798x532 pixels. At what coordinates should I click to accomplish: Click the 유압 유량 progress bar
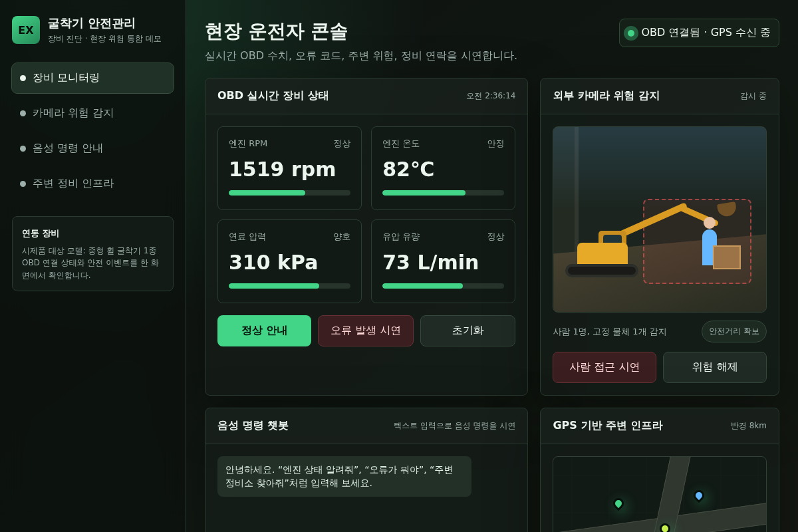coord(443,286)
